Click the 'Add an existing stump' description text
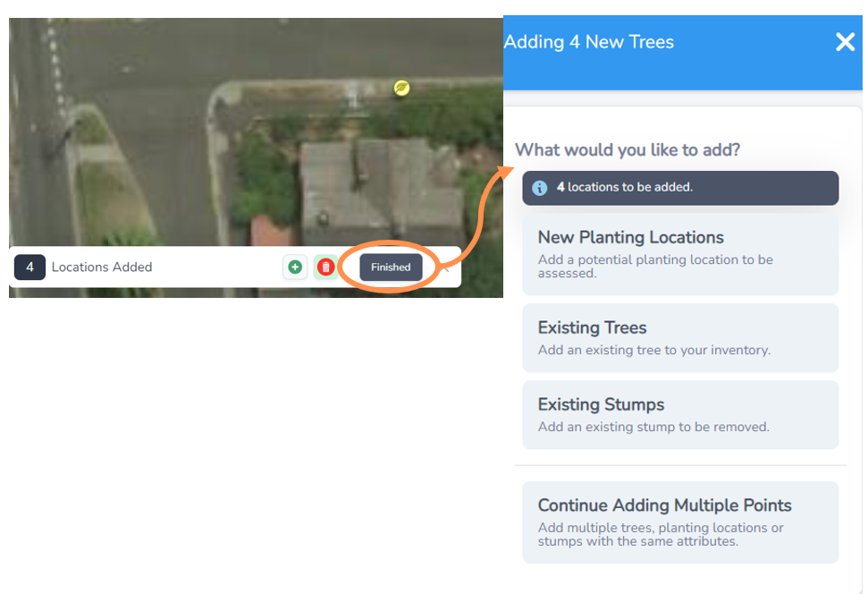Image resolution: width=868 pixels, height=594 pixels. (653, 427)
